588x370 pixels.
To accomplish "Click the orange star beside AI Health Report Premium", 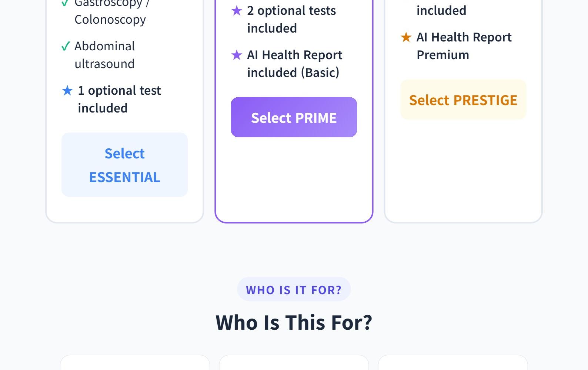I will [x=406, y=37].
